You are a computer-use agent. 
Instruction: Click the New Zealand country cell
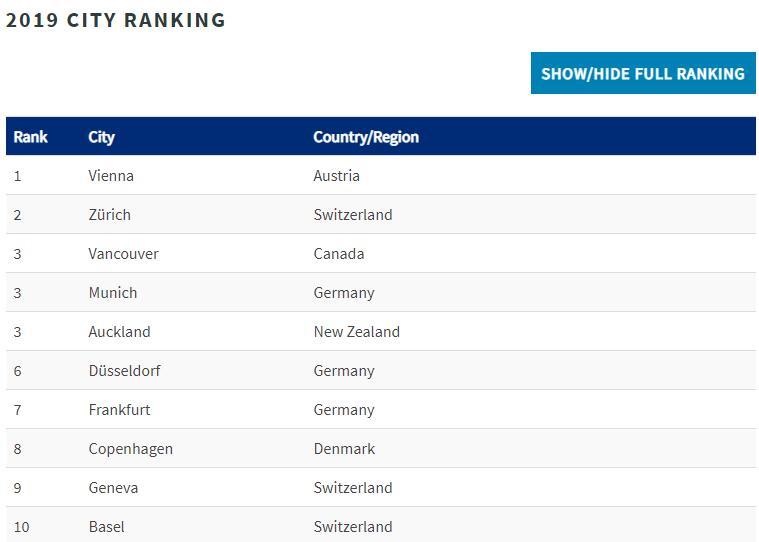(x=356, y=332)
